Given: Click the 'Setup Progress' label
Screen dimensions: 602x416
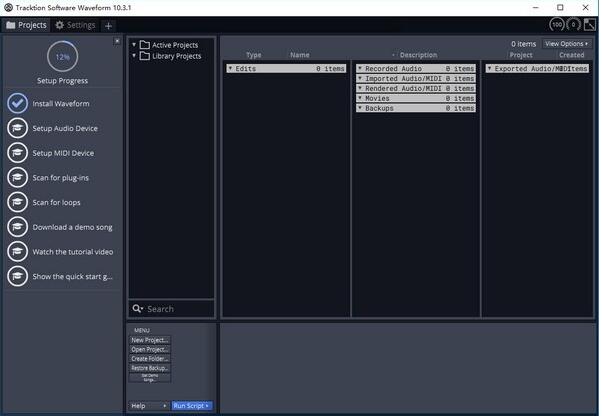Looking at the screenshot, I should point(62,81).
